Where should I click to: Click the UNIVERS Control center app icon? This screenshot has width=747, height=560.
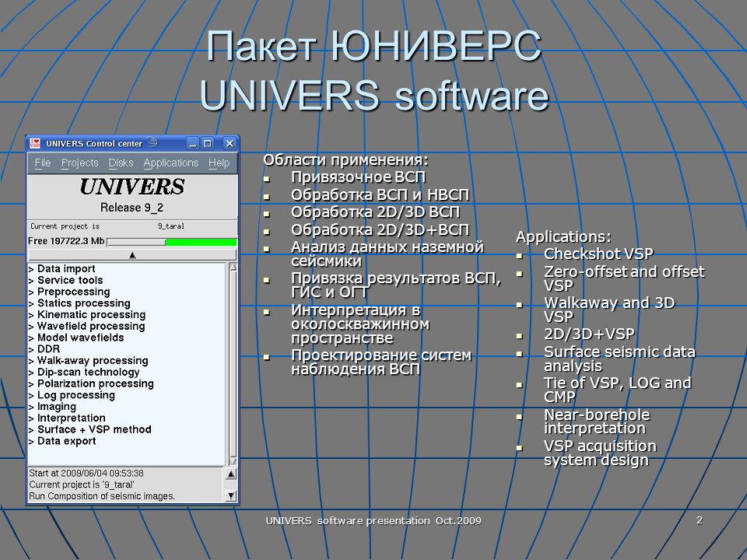[35, 143]
